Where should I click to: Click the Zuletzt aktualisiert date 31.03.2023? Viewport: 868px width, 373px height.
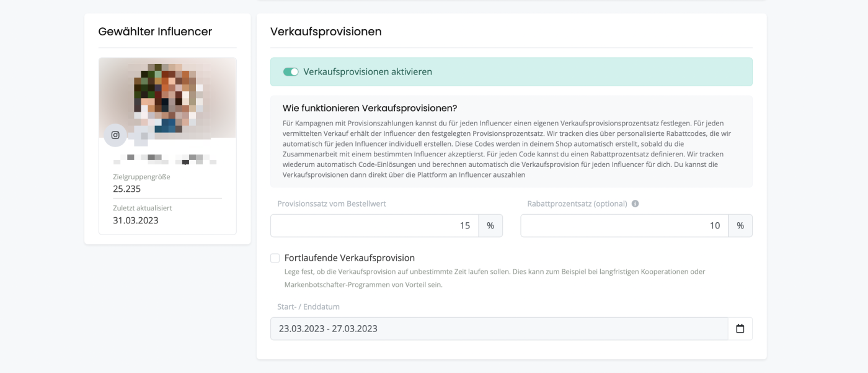pos(136,220)
